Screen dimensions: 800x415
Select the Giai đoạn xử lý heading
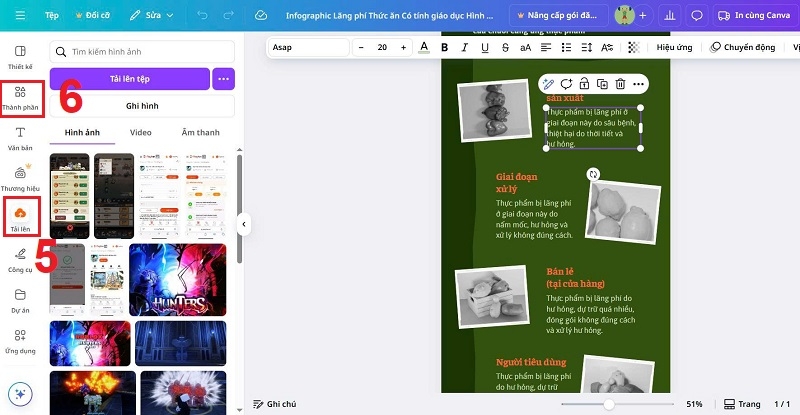(516, 183)
